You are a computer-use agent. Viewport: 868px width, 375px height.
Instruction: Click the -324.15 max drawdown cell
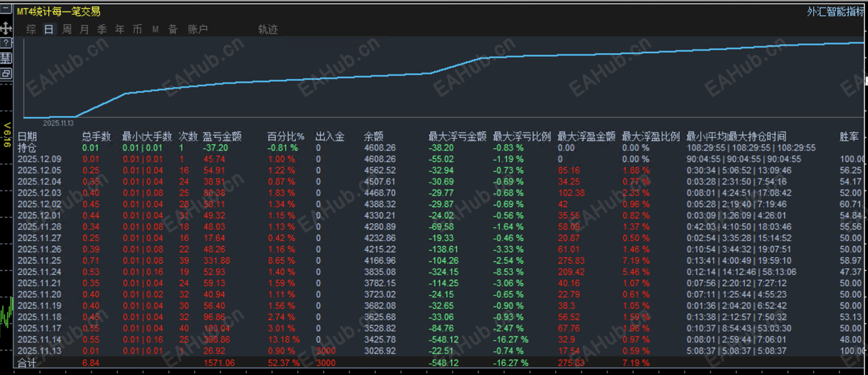[443, 272]
